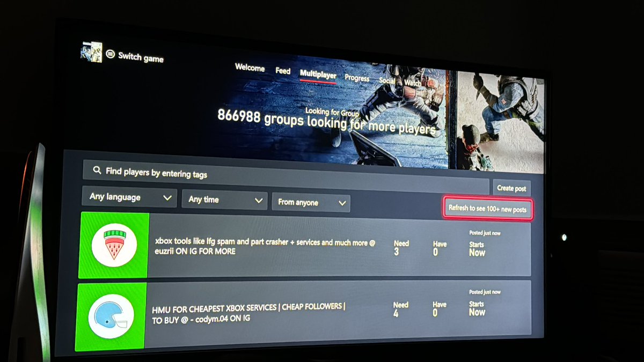Expand the Any language dropdown
The width and height of the screenshot is (644, 362).
pyautogui.click(x=129, y=197)
